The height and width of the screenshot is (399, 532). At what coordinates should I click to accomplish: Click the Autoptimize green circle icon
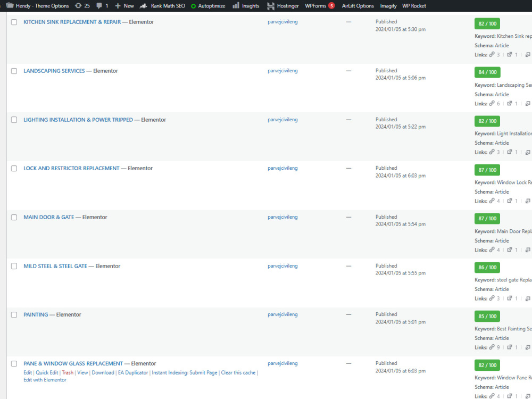click(x=194, y=6)
